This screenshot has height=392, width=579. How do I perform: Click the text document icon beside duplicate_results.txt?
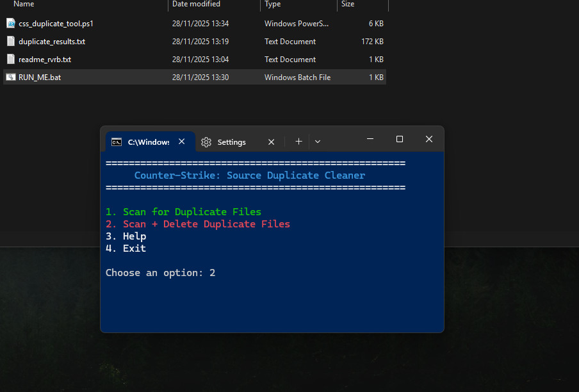point(10,41)
